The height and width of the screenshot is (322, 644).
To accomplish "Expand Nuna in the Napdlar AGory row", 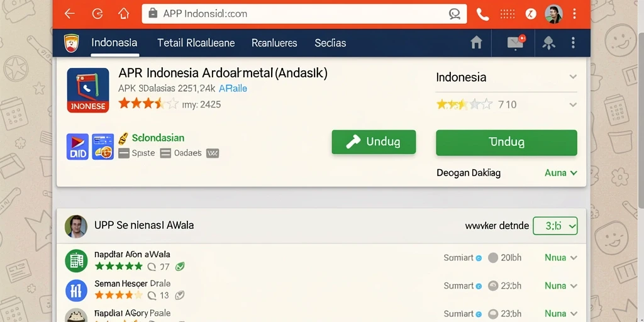I will click(560, 314).
